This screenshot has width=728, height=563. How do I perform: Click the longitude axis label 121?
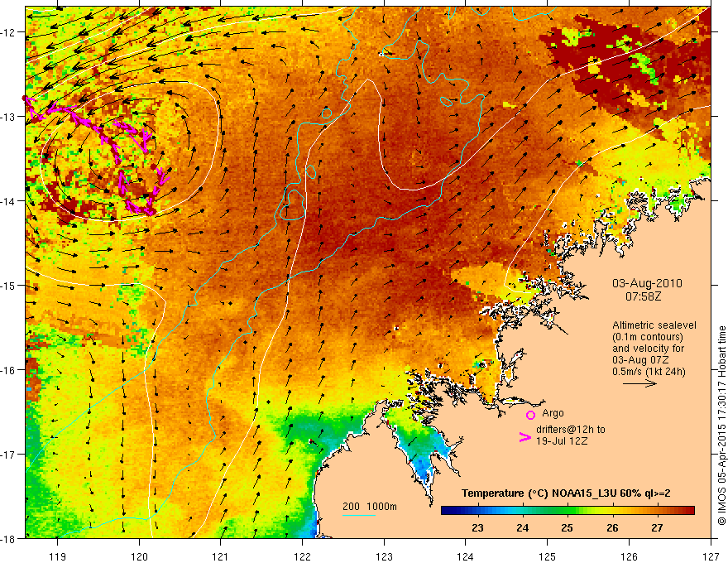tap(221, 556)
